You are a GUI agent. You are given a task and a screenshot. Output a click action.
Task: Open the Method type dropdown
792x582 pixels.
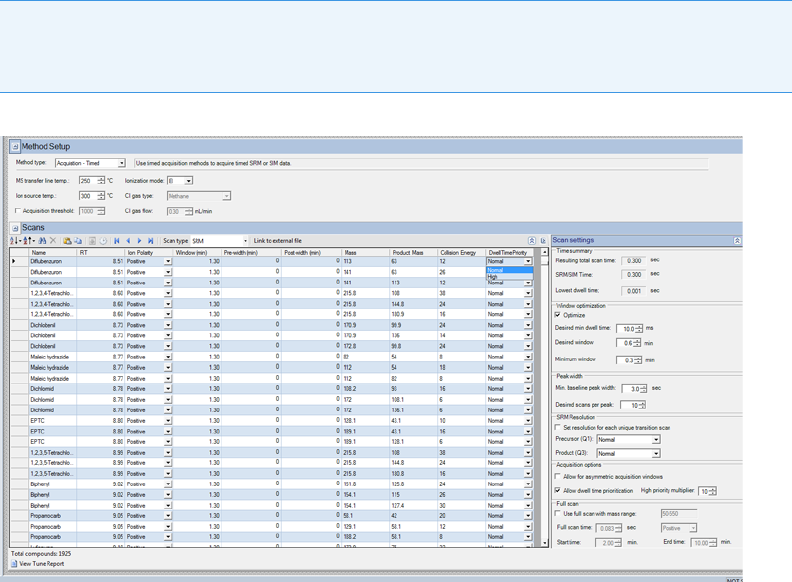(121, 163)
